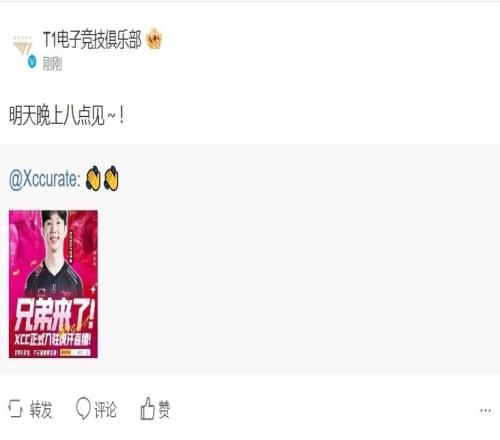Click the first clapping hands emoji
Screen dimensions: 500x440
point(93,178)
